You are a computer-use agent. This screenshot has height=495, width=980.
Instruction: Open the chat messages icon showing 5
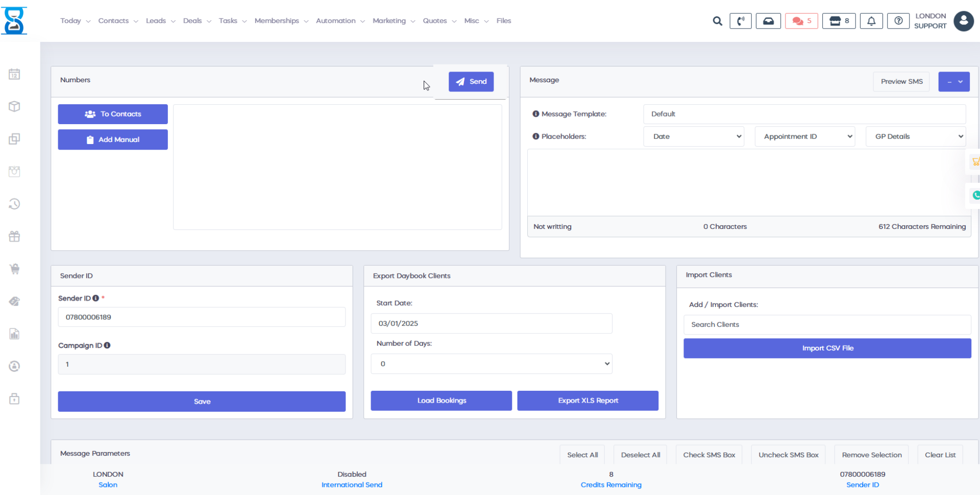pos(801,21)
